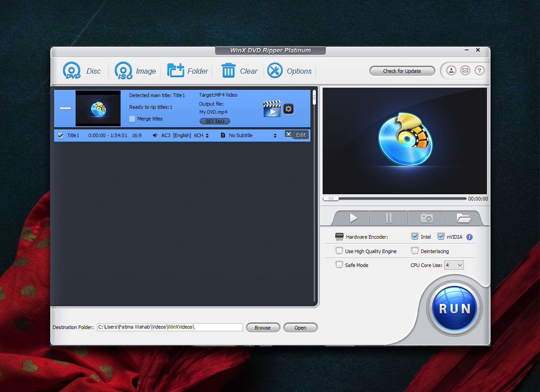Image resolution: width=540 pixels, height=392 pixels.
Task: Click the 16:9 aspect ratio text
Action: [137, 135]
